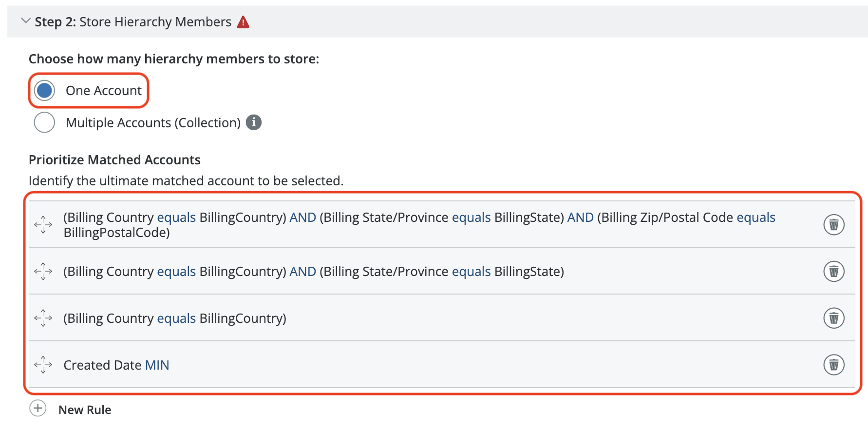The height and width of the screenshot is (434, 868).
Task: Click move handle for Created Date MIN rule
Action: point(43,365)
